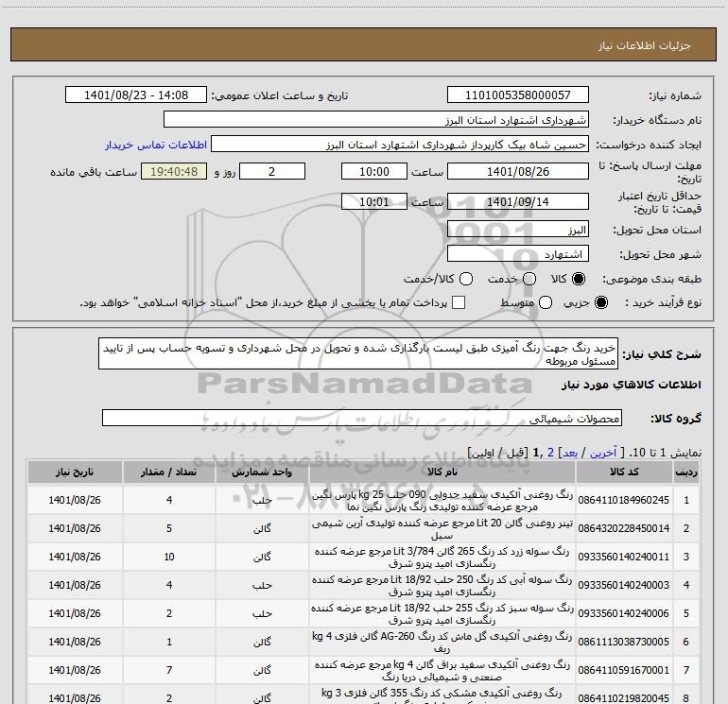Viewport: 728px width, 704px height.
Task: Click unit حلب in row 1
Action: point(262,500)
